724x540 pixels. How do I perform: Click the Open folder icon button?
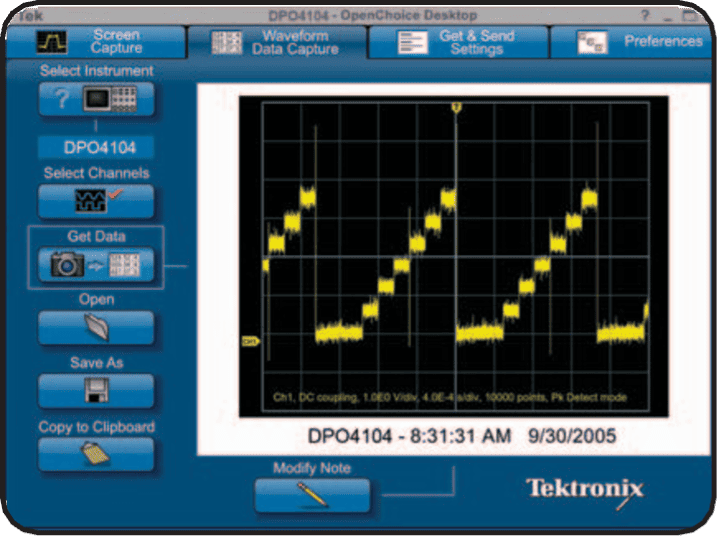pos(96,327)
